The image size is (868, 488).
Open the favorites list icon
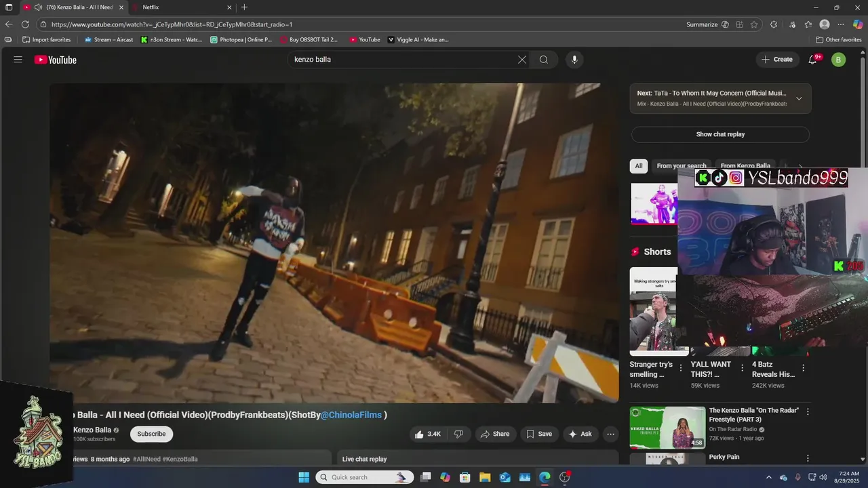808,24
